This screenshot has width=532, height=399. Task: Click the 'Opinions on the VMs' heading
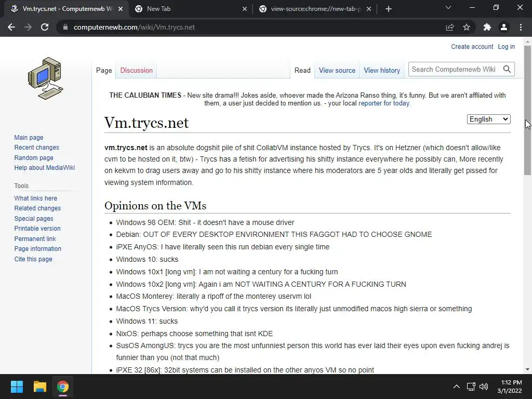pyautogui.click(x=155, y=206)
